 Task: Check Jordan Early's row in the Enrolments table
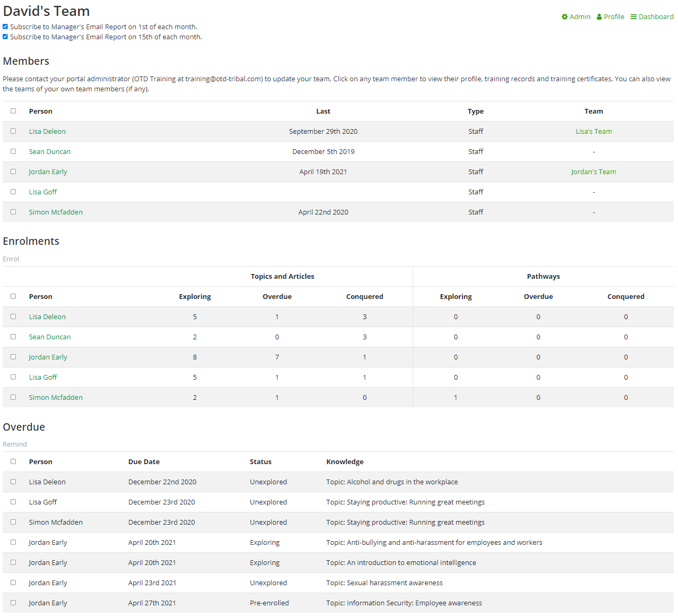[13, 357]
